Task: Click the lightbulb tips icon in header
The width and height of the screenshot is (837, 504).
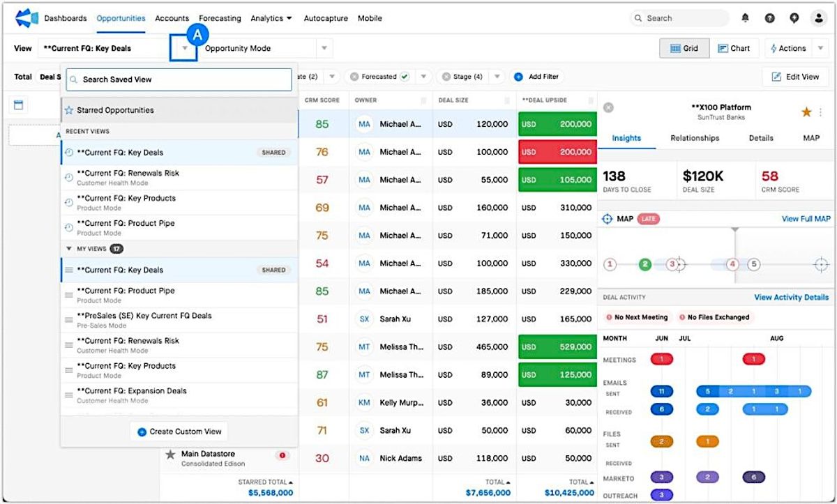Action: [x=794, y=18]
